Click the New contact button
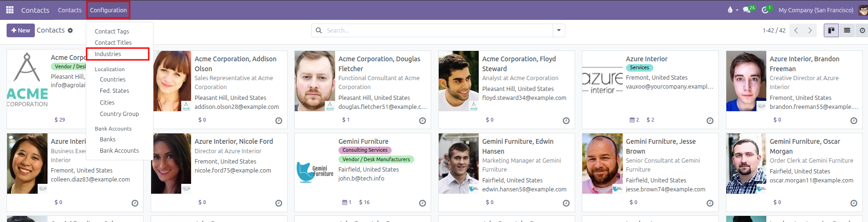Viewport: 868px width, 222px height. [21, 30]
